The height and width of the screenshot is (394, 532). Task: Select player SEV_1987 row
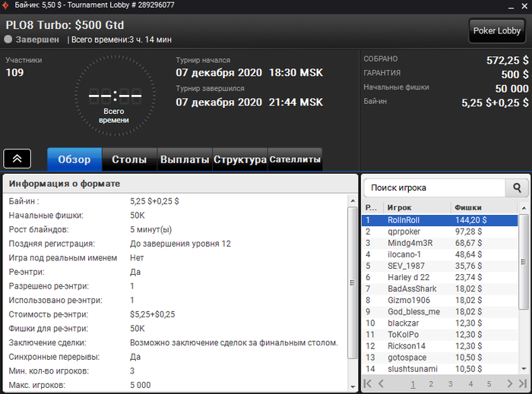[440, 266]
